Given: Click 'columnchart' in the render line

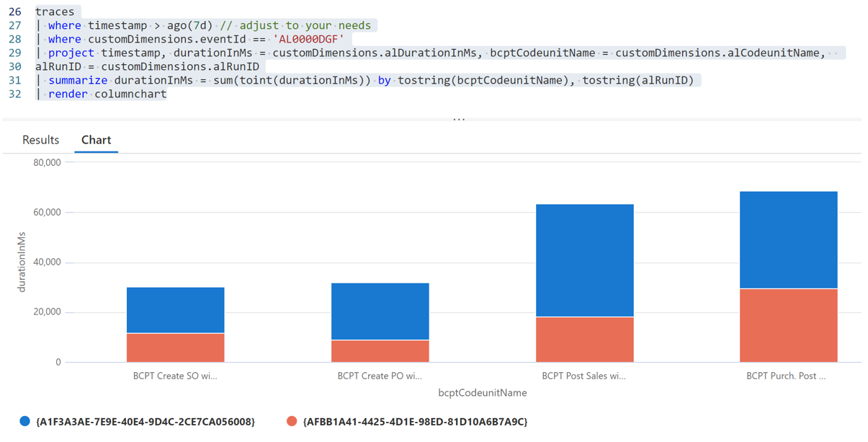Looking at the screenshot, I should [x=130, y=94].
